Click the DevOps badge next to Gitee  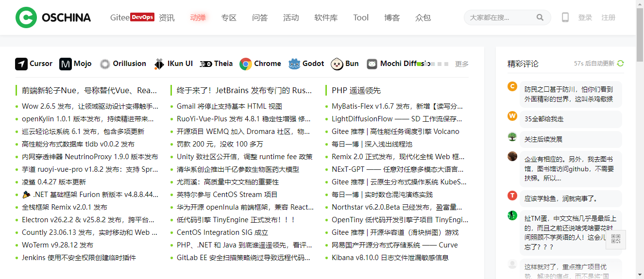[x=142, y=17]
